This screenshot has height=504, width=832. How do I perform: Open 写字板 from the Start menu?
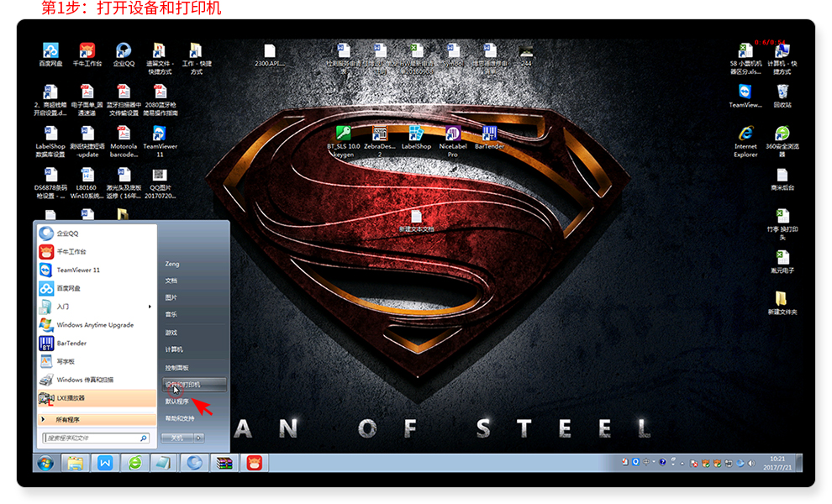pos(97,361)
